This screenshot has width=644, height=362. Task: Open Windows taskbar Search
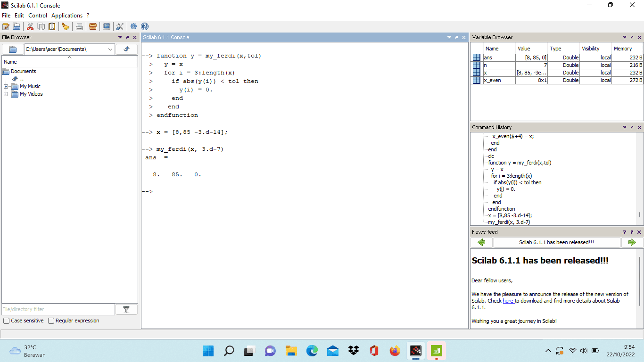[x=229, y=351]
